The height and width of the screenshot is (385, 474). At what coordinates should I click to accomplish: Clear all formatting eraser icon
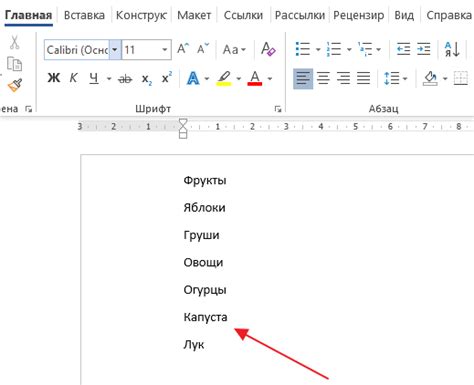click(268, 49)
